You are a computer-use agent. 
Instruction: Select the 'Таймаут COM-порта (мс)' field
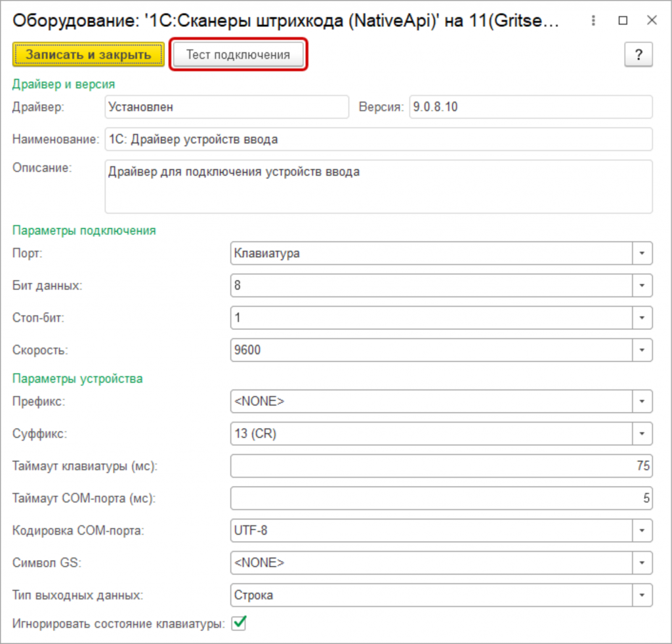pyautogui.click(x=440, y=498)
